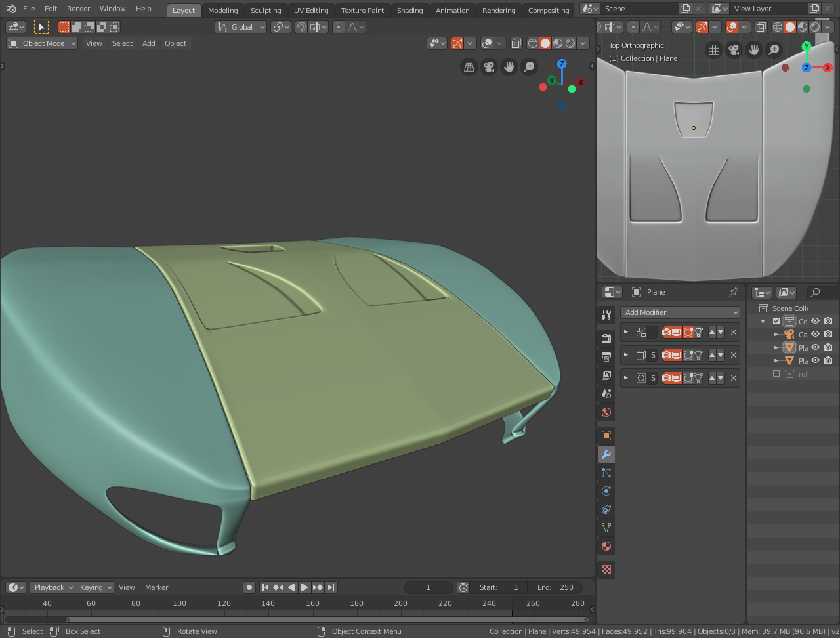This screenshot has width=840, height=638.
Task: Open the Material properties tab
Action: coord(606,546)
